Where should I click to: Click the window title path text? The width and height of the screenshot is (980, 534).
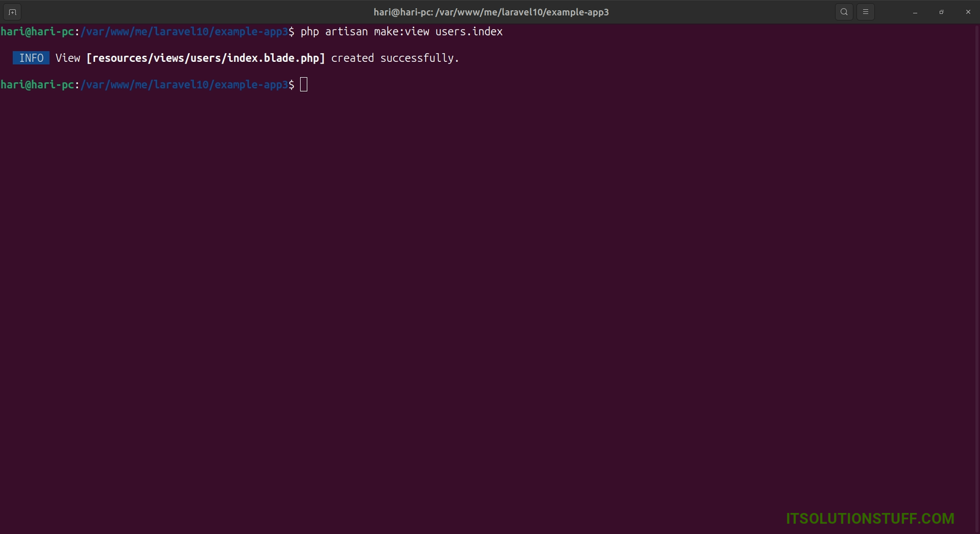(x=491, y=12)
